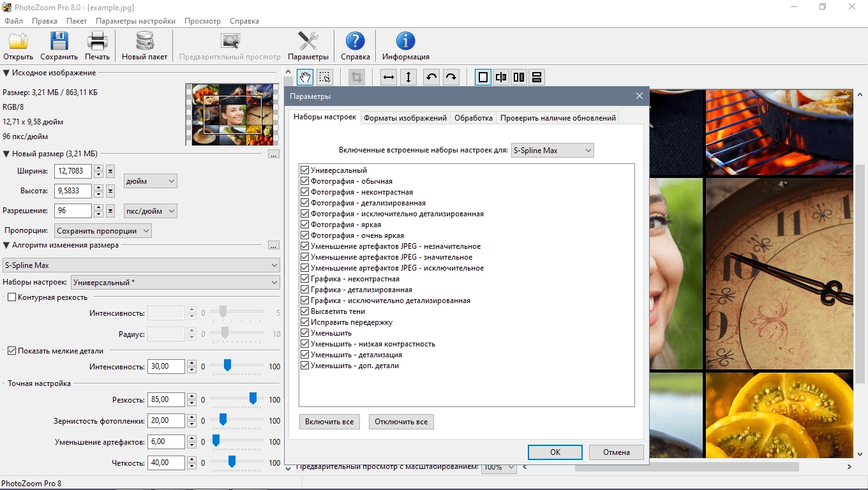Click the source image thumbnail preview
This screenshot has width=868, height=490.
[232, 115]
